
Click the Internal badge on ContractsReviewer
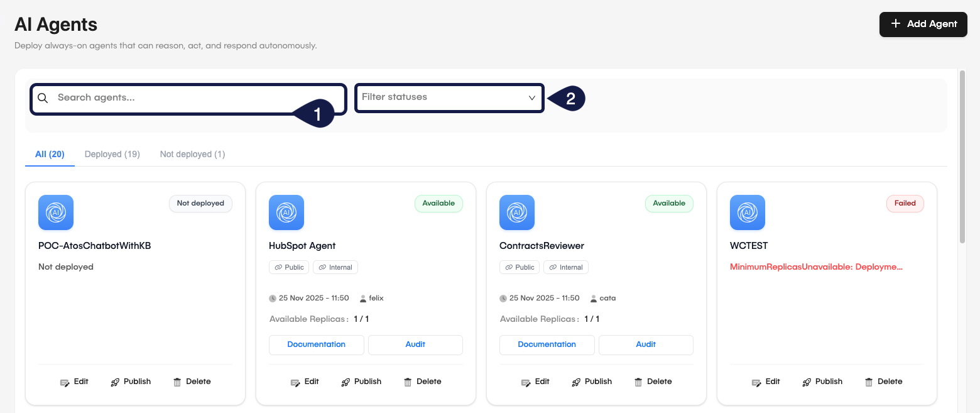tap(565, 267)
